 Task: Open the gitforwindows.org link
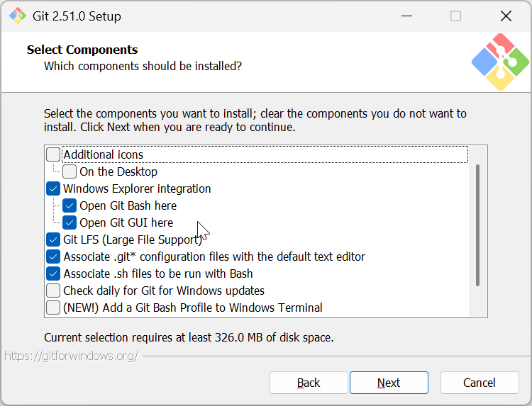click(72, 356)
